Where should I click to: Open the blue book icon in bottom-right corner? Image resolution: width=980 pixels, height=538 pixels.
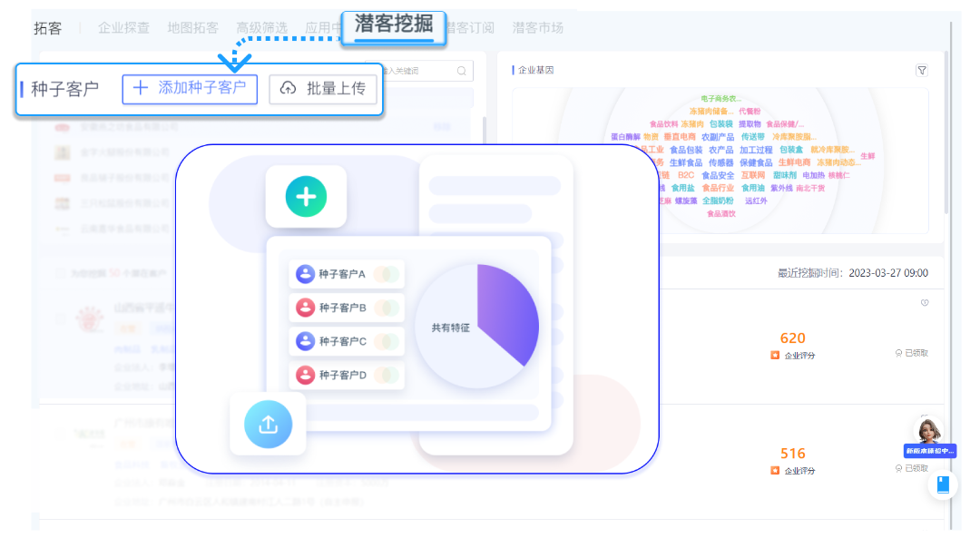943,485
